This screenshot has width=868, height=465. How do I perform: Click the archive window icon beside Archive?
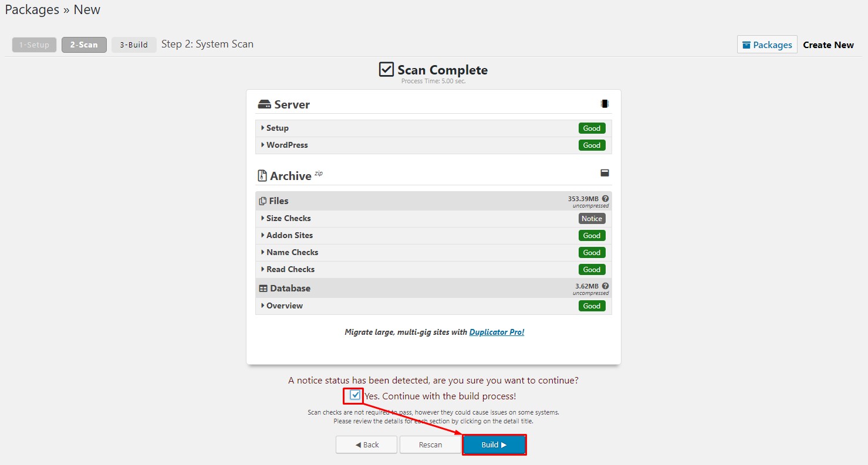(604, 173)
